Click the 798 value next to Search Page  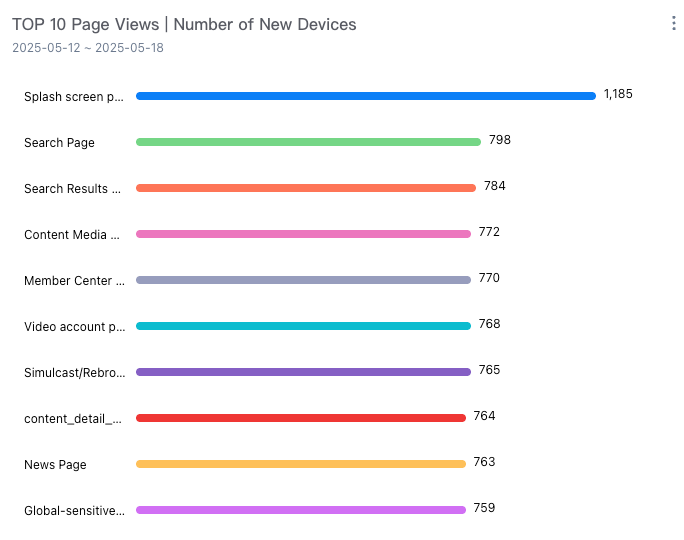click(x=500, y=140)
